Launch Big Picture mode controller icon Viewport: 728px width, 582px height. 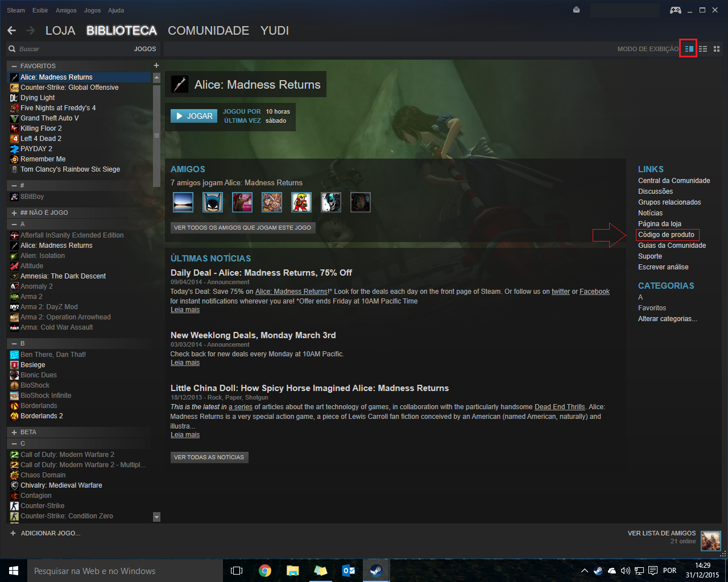(675, 10)
